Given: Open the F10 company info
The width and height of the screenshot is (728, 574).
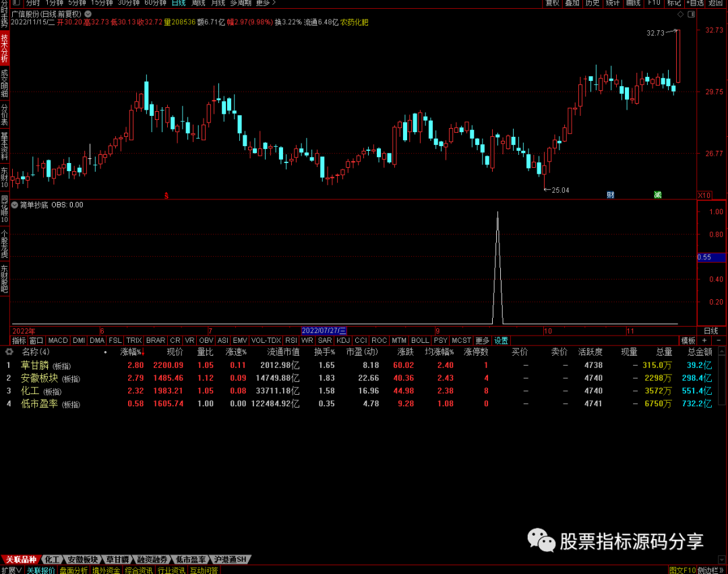Looking at the screenshot, I should tap(654, 3).
